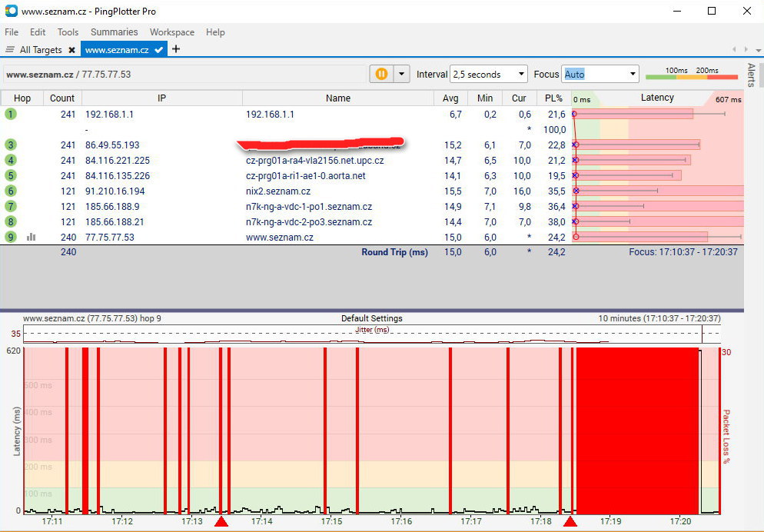Click the hamburger icon beside All Targets
The height and width of the screenshot is (532, 764).
click(10, 50)
